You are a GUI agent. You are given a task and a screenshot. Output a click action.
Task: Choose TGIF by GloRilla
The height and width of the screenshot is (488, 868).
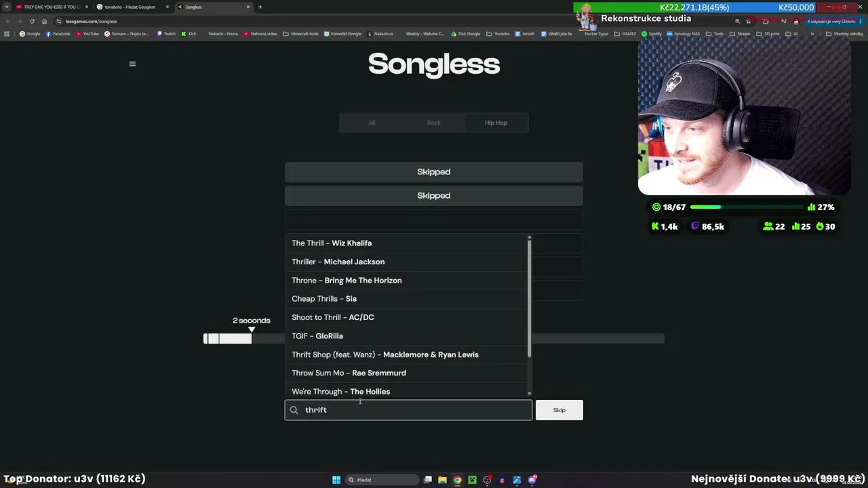pos(406,336)
